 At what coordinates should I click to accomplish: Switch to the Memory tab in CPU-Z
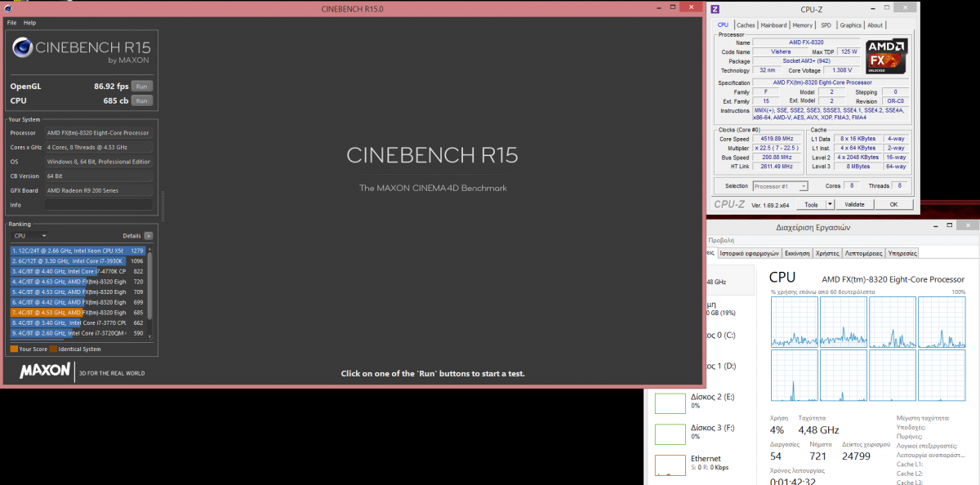tap(802, 25)
